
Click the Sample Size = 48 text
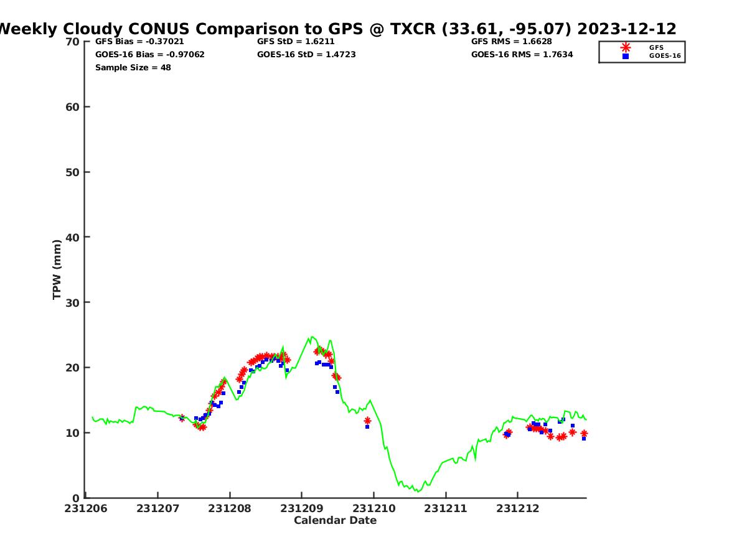tap(133, 67)
